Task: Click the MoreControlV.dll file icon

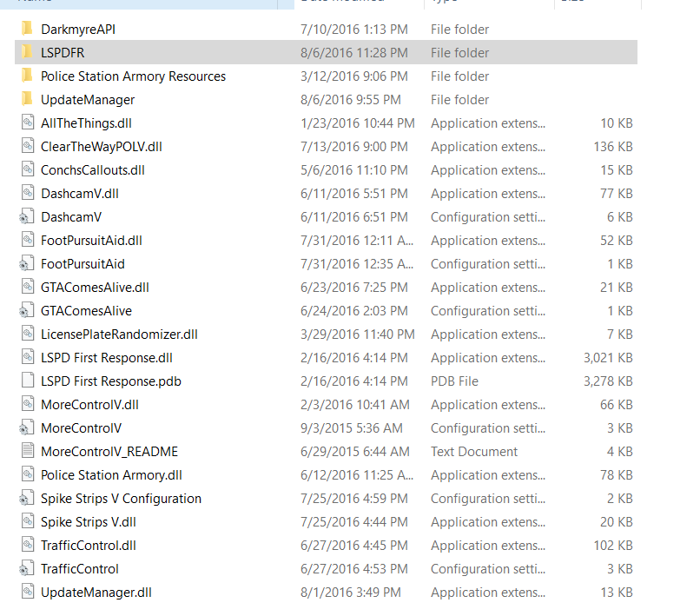Action: tap(28, 404)
